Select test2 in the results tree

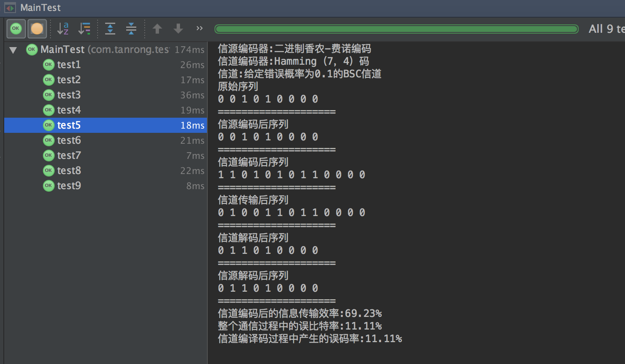[x=106, y=80]
